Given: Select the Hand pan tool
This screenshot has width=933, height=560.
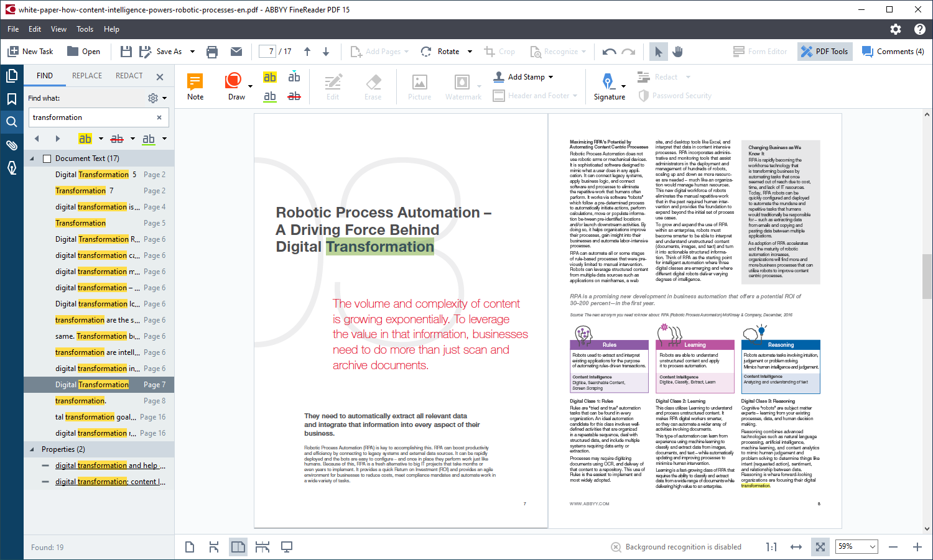Looking at the screenshot, I should [x=678, y=52].
